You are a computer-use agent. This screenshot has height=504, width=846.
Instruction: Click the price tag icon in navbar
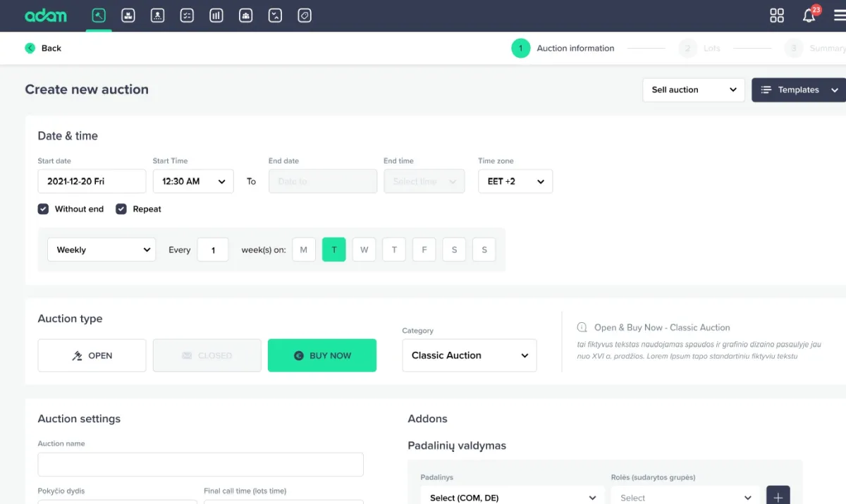305,15
